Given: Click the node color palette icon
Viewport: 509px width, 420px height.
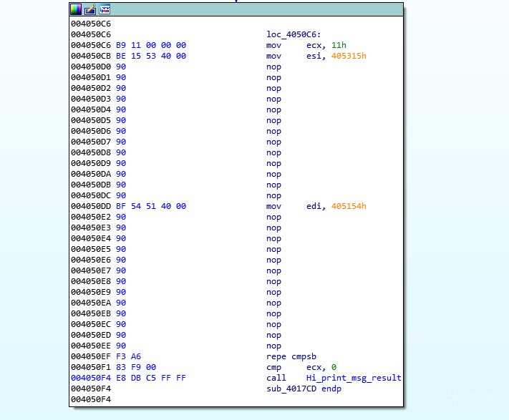Looking at the screenshot, I should [76, 9].
